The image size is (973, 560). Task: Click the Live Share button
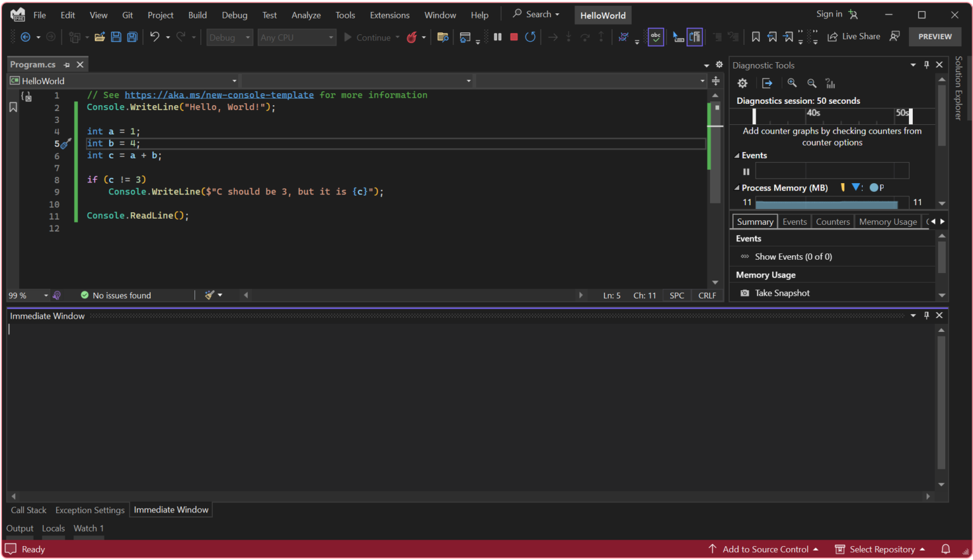coord(854,37)
